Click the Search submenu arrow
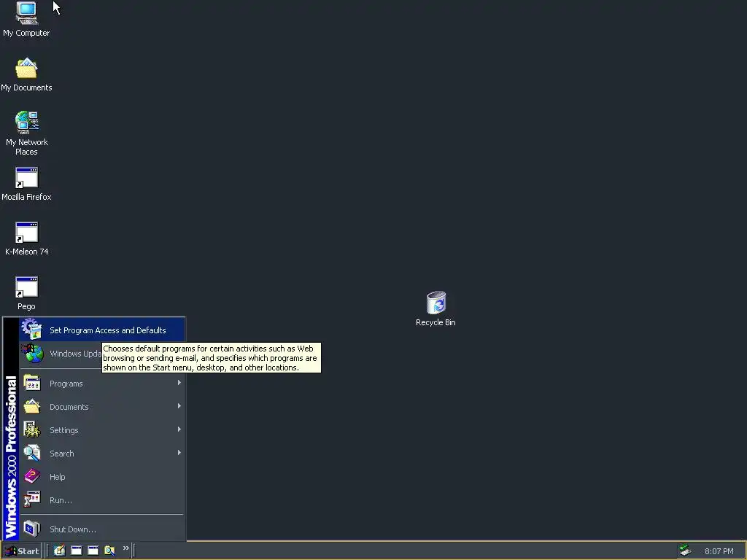Viewport: 747px width, 560px height. point(179,453)
